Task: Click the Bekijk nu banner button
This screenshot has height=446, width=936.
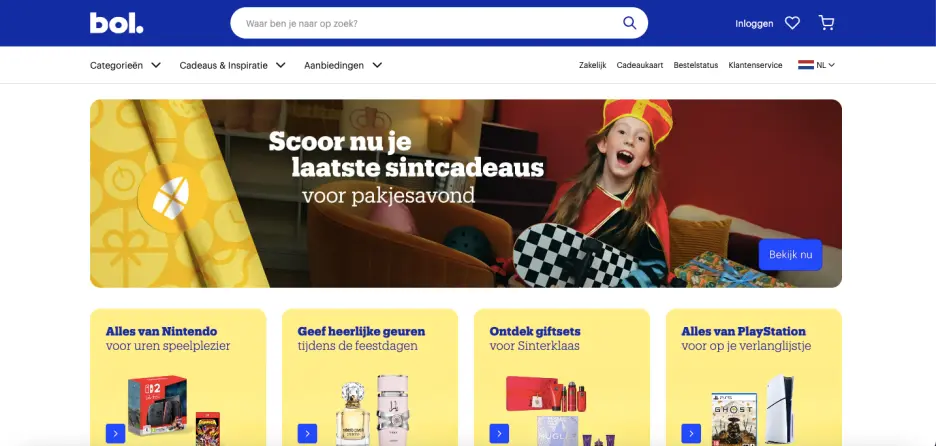Action: point(790,255)
